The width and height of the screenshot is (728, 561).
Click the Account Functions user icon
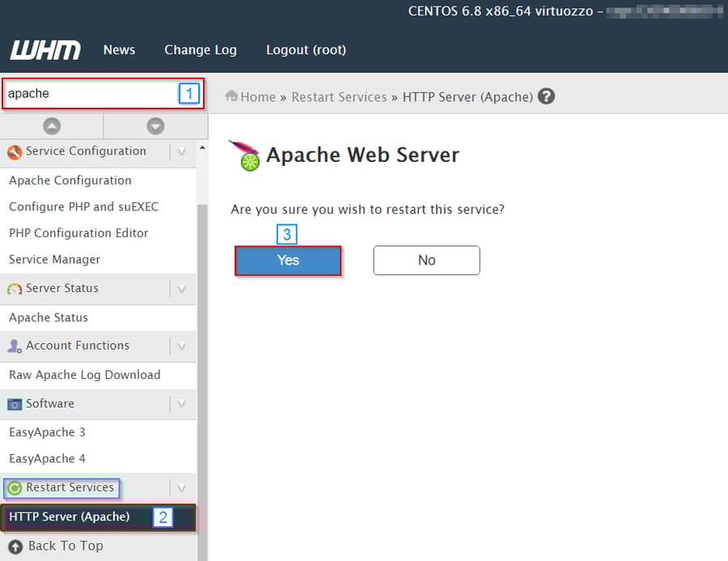pos(13,346)
